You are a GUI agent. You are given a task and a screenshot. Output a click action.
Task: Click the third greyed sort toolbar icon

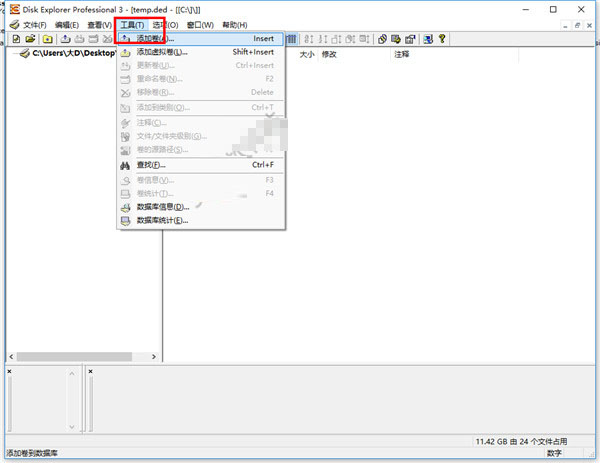tap(336, 39)
